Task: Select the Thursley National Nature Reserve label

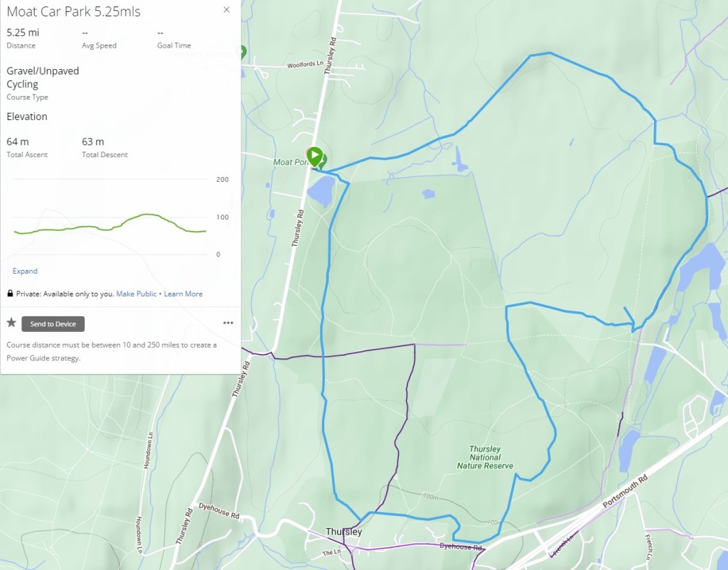Action: click(x=485, y=457)
